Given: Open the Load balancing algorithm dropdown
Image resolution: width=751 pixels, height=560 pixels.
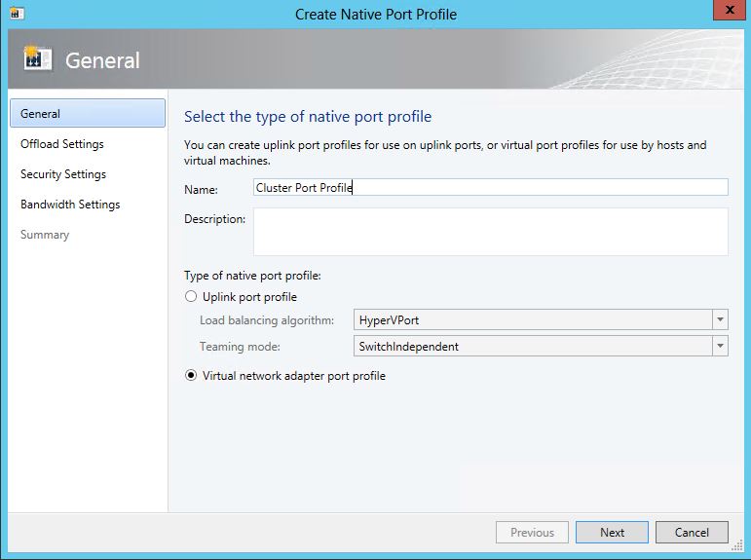Looking at the screenshot, I should click(x=541, y=320).
